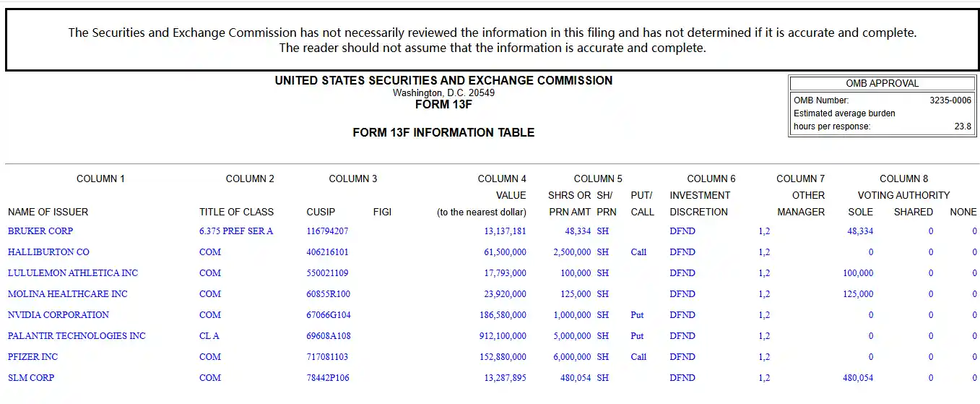This screenshot has width=980, height=404.
Task: Click the CUSIP column header
Action: point(321,212)
